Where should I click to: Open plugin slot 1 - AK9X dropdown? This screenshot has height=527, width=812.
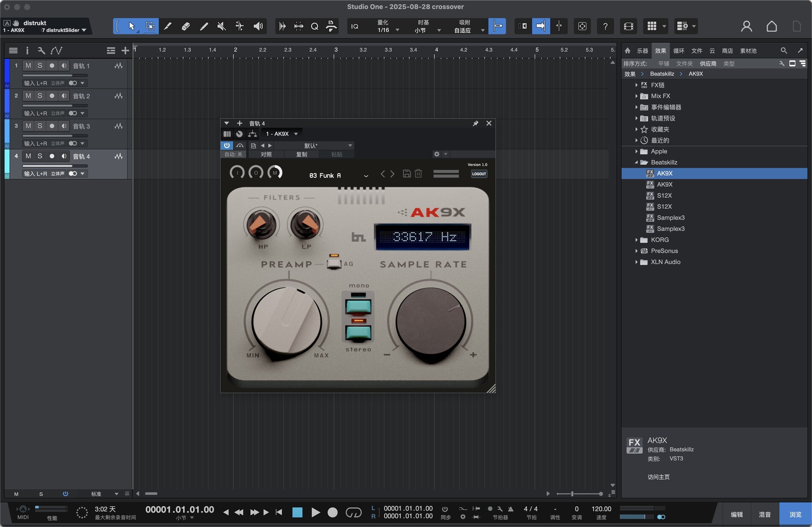[282, 134]
